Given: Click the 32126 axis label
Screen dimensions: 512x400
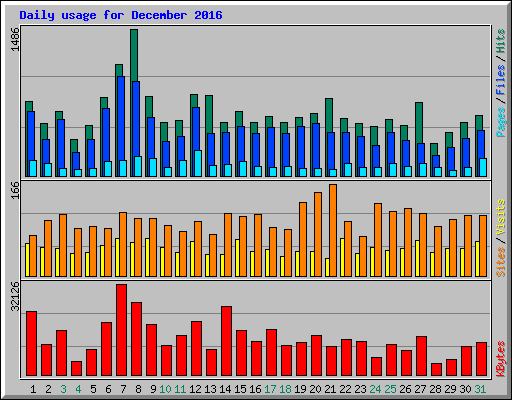Looking at the screenshot, I should [15, 296].
